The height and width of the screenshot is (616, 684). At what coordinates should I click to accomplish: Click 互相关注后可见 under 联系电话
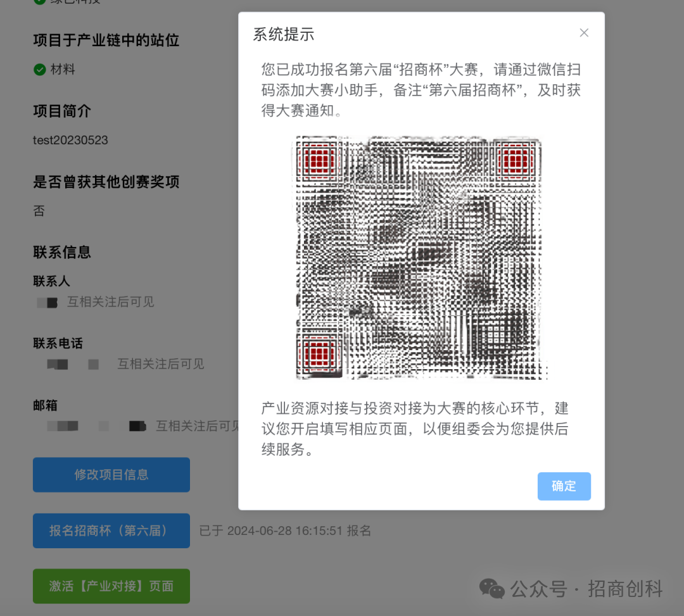click(160, 363)
